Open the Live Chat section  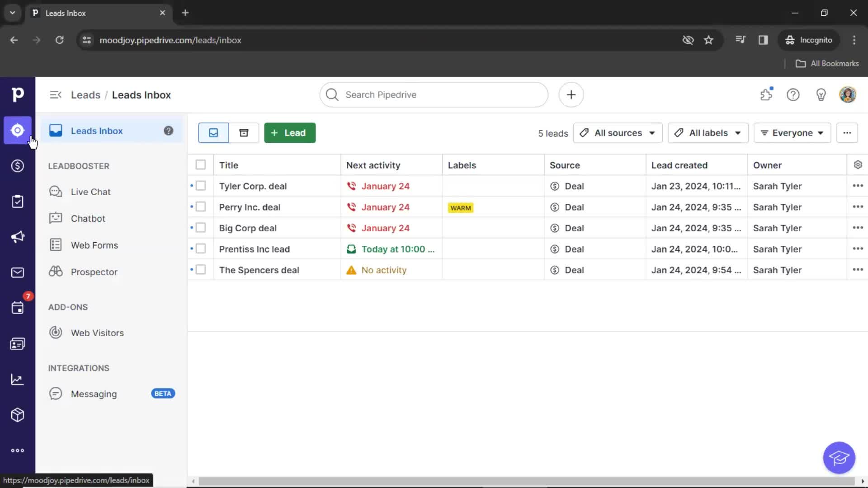(90, 191)
